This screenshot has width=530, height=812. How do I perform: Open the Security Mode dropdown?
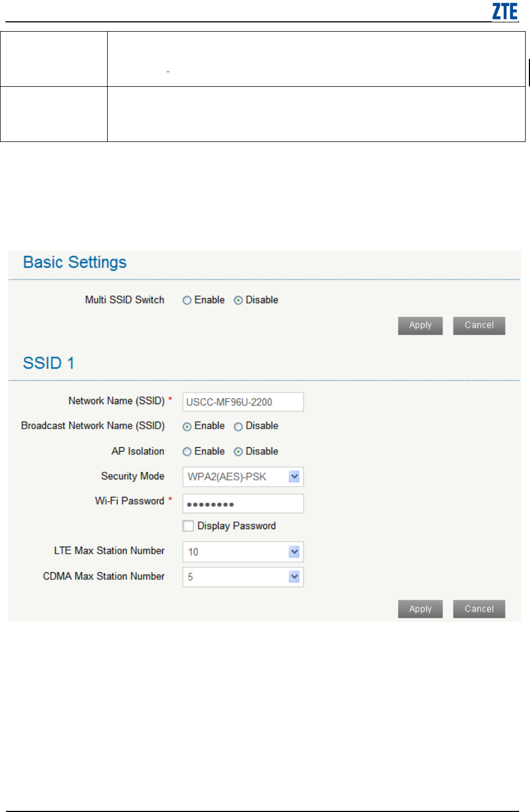(x=243, y=477)
